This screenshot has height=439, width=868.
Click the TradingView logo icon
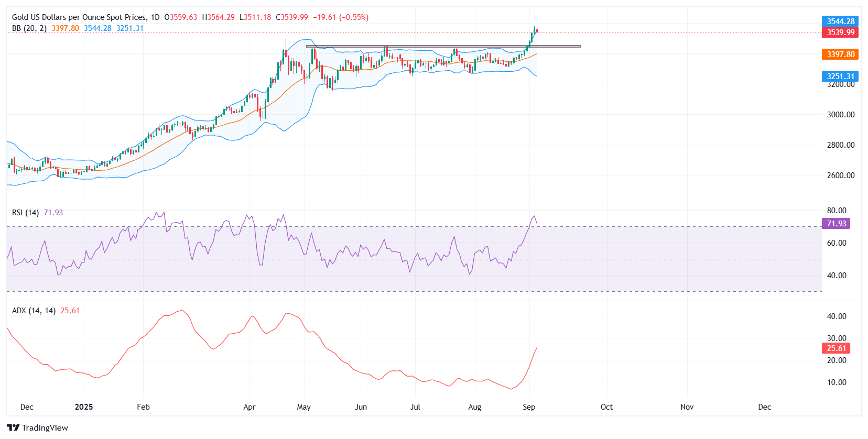click(x=13, y=428)
